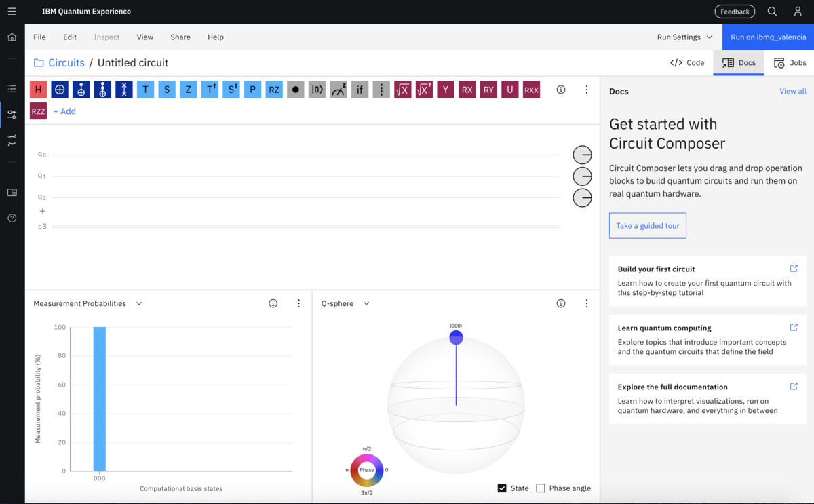Click the q0 phase disk indicator
The width and height of the screenshot is (814, 504).
point(582,155)
